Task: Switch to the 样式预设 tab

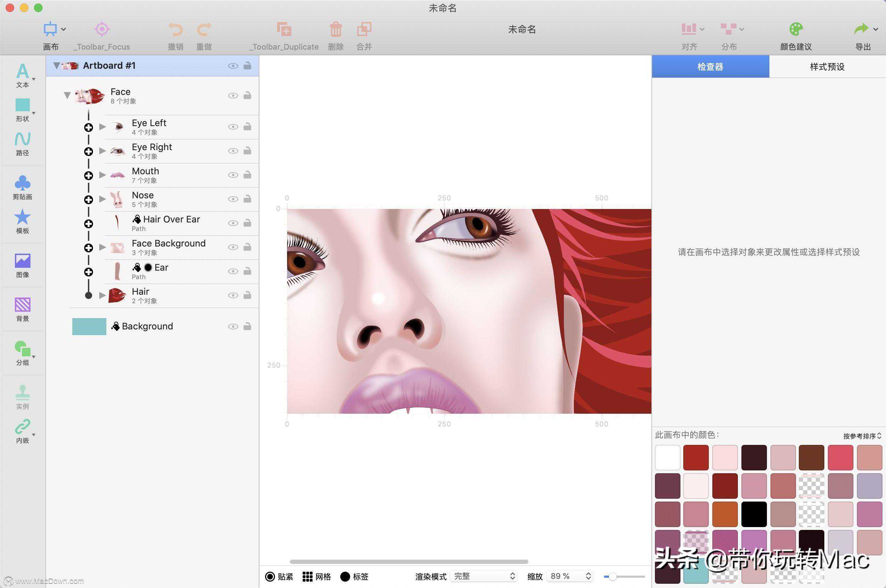Action: (x=827, y=67)
